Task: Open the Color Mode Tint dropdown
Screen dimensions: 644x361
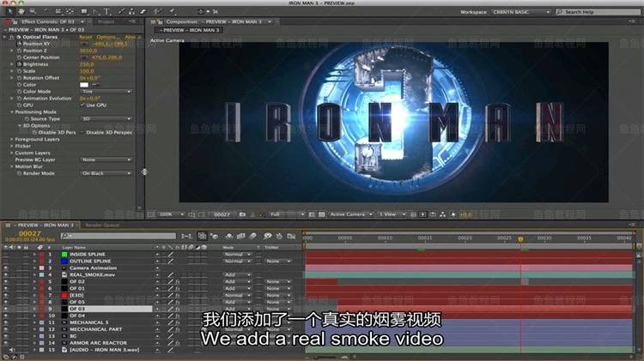Action: (x=106, y=92)
